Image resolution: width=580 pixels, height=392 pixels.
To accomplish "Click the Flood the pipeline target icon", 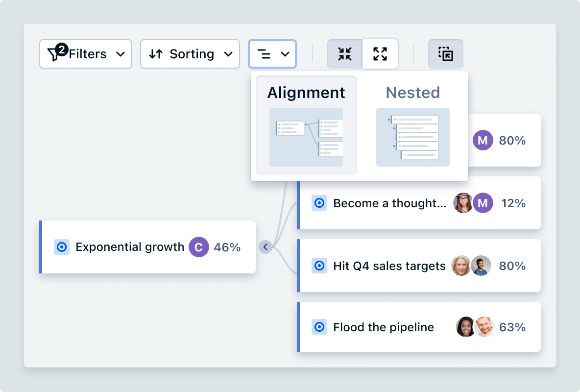I will [319, 327].
